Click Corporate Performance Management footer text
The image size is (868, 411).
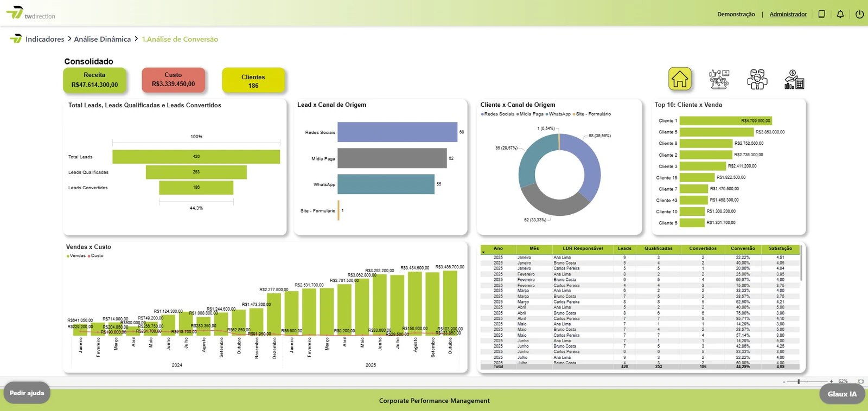[434, 401]
